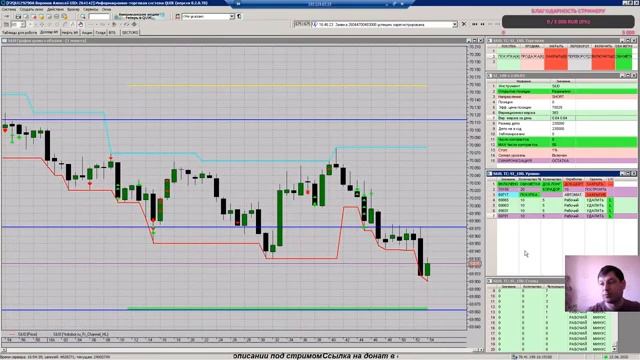Image resolution: width=640 pixels, height=360 pixels.
Task: Click the ПОКУПКА cell in trading panel
Action: coord(509,57)
